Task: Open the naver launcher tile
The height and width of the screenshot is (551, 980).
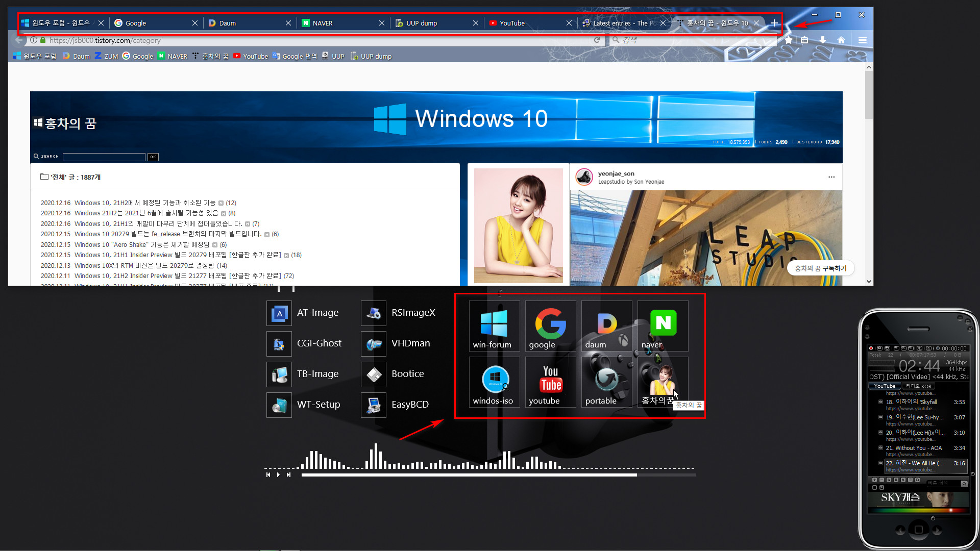Action: coord(663,326)
